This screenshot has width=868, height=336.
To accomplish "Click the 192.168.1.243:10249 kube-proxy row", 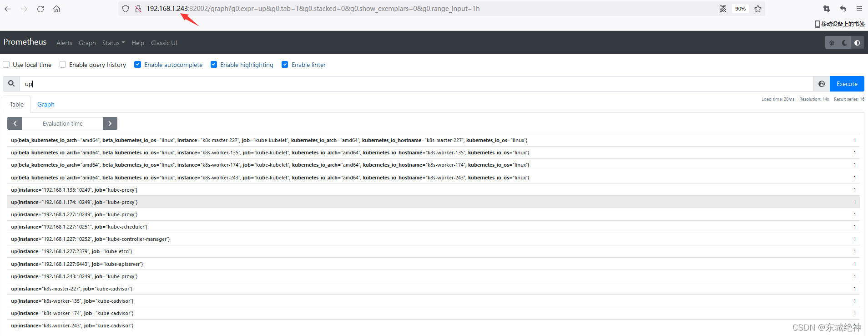I will click(x=434, y=276).
